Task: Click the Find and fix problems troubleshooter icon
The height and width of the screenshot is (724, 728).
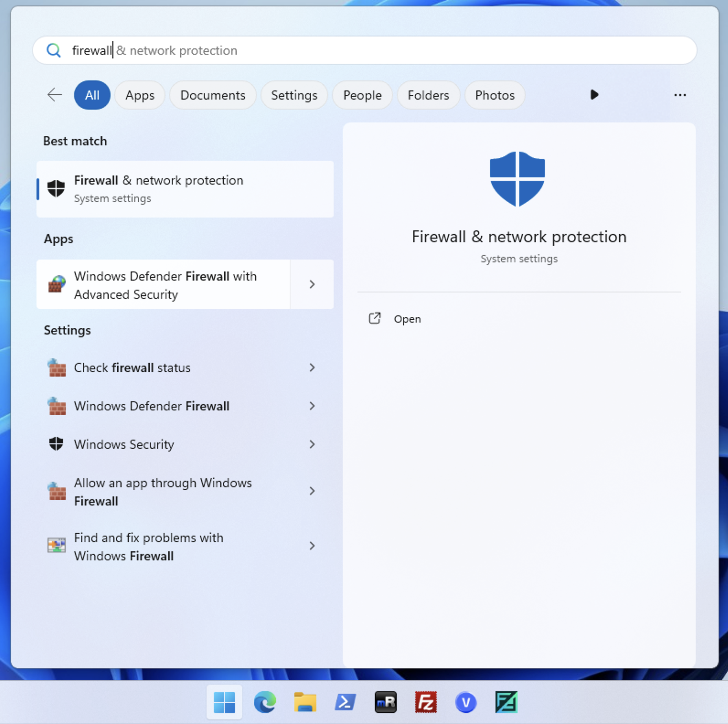Action: [x=57, y=545]
